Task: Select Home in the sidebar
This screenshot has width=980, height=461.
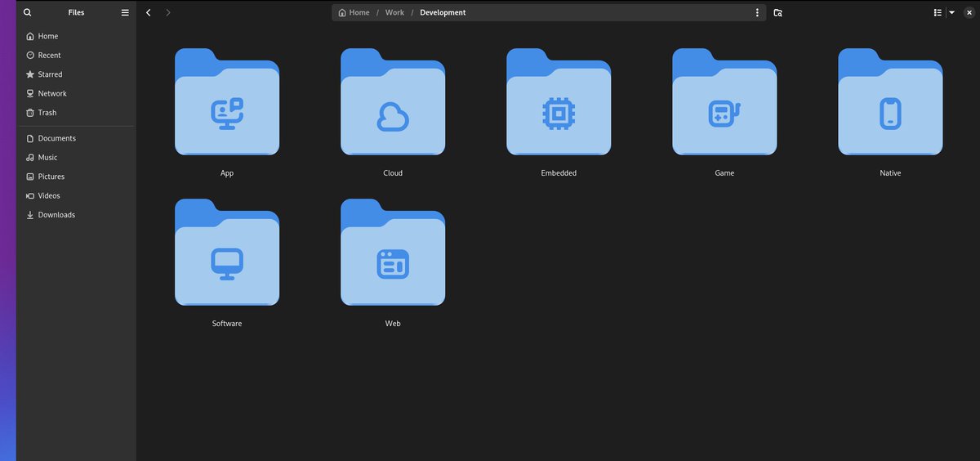Action: [76, 36]
